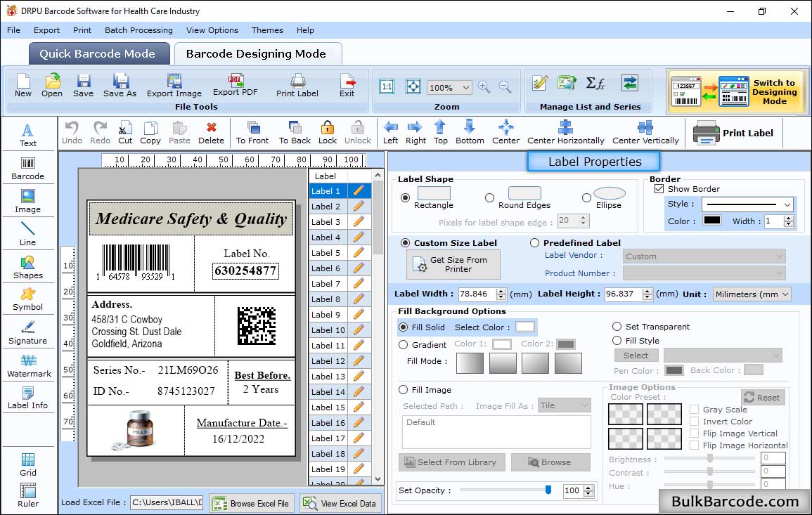Create a new label with New icon

pyautogui.click(x=22, y=86)
